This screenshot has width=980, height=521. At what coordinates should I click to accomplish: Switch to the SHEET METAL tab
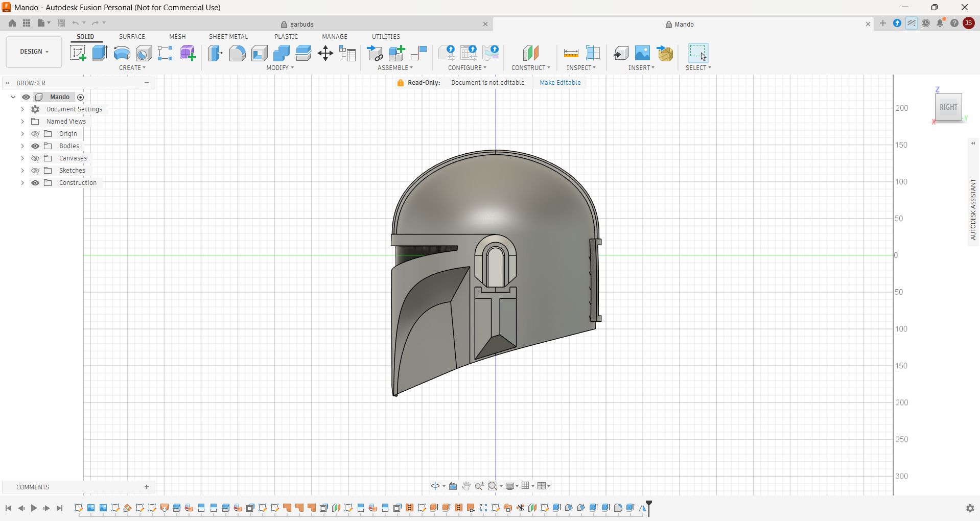click(228, 37)
